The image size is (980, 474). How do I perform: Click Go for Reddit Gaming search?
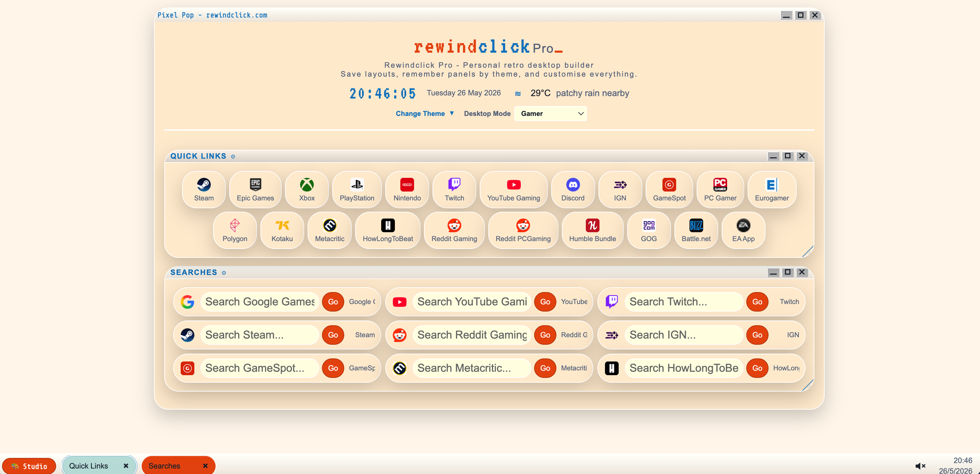545,335
